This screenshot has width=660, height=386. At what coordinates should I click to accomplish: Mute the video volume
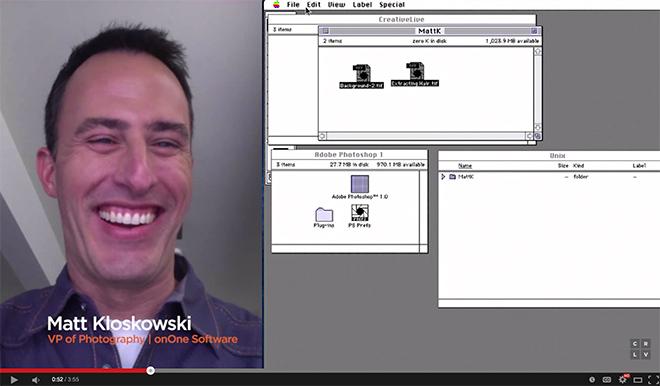(36, 380)
